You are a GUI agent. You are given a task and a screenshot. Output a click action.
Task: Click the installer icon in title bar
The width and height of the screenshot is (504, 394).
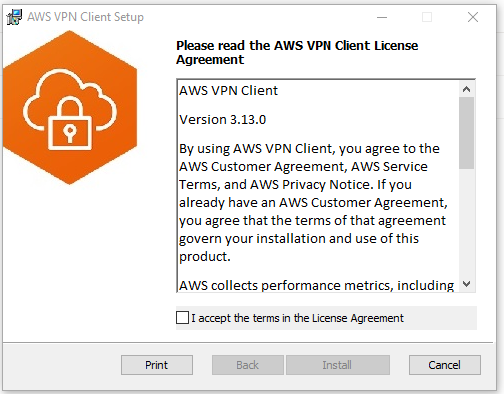point(14,17)
